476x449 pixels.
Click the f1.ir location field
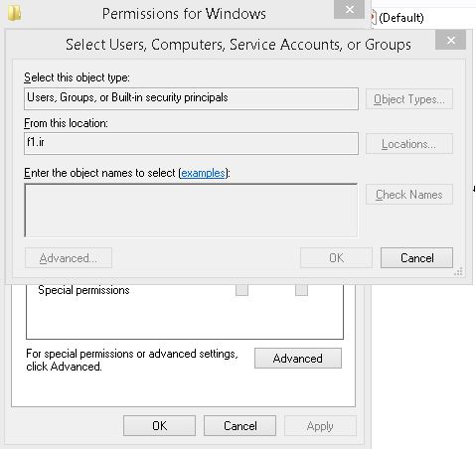191,143
